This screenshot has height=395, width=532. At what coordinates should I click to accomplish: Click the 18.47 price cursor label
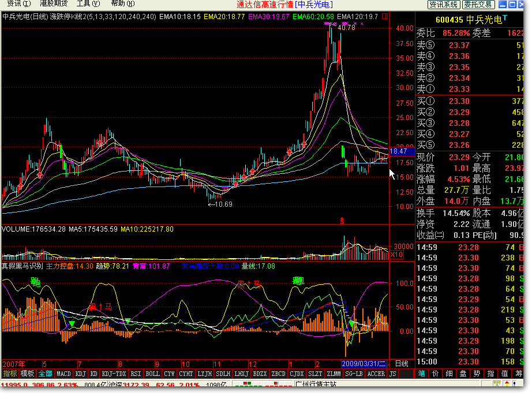(402, 151)
